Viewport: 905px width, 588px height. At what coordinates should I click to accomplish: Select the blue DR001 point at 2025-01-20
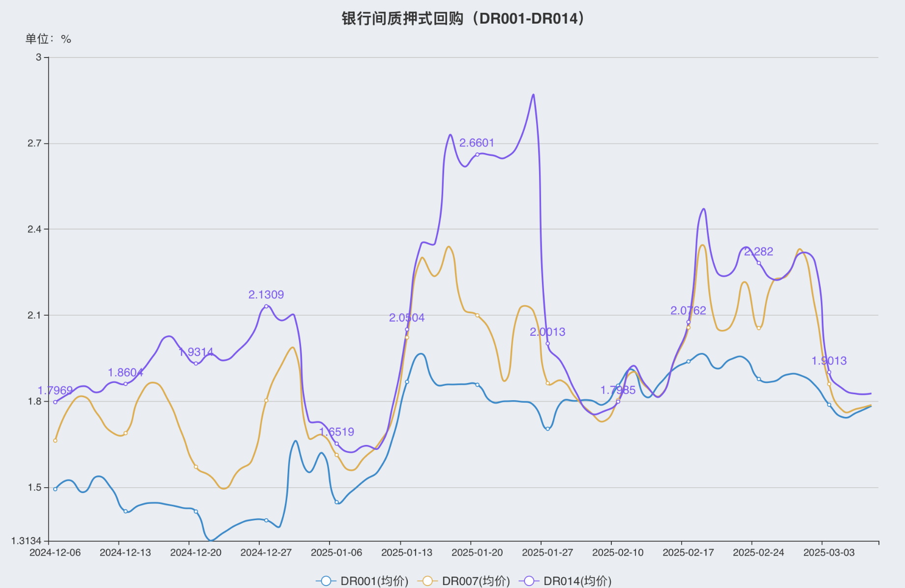point(477,384)
